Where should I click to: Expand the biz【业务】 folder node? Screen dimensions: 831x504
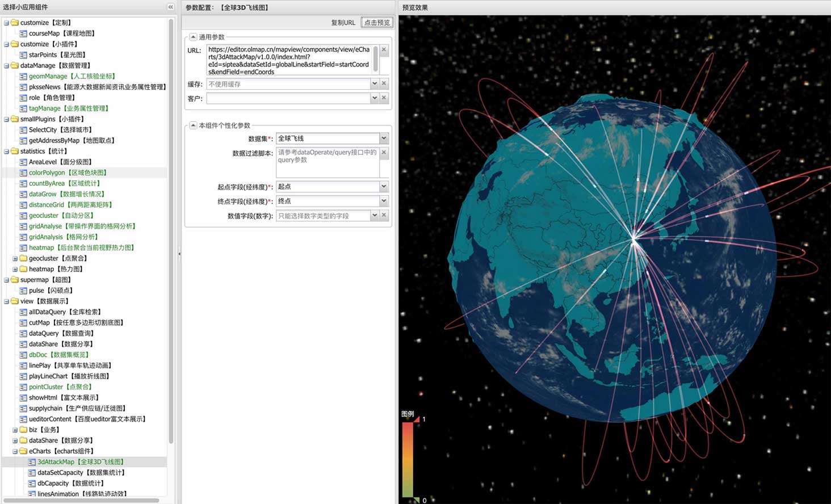click(15, 430)
